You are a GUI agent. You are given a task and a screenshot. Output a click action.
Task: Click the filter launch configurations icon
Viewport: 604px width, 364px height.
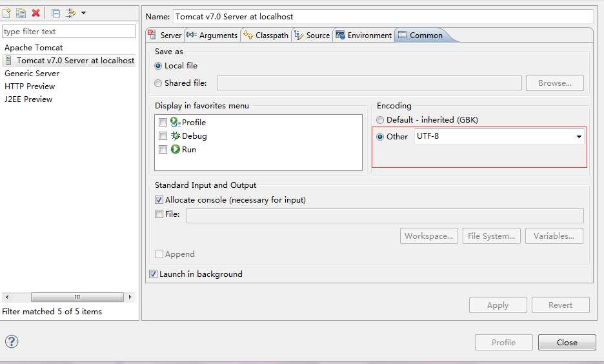tap(71, 14)
